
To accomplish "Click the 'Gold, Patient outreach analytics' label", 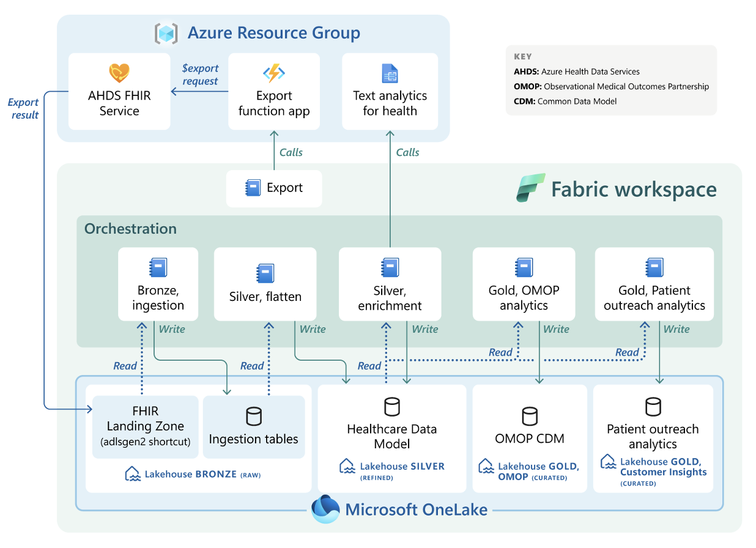I will 654,298.
